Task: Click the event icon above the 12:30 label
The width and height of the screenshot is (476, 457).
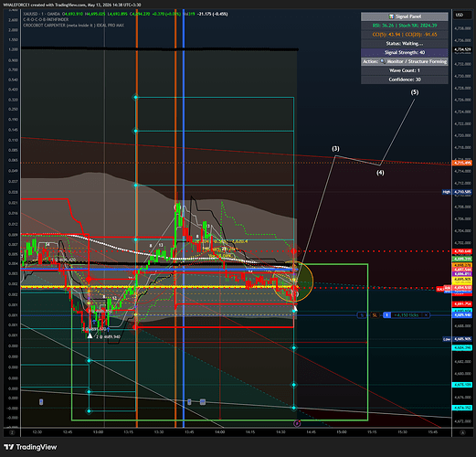Action: (41, 402)
